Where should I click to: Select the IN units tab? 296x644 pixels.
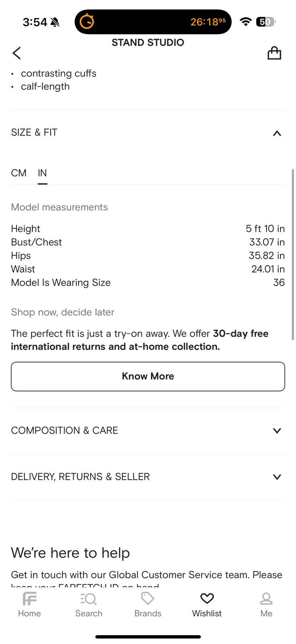[x=42, y=173]
